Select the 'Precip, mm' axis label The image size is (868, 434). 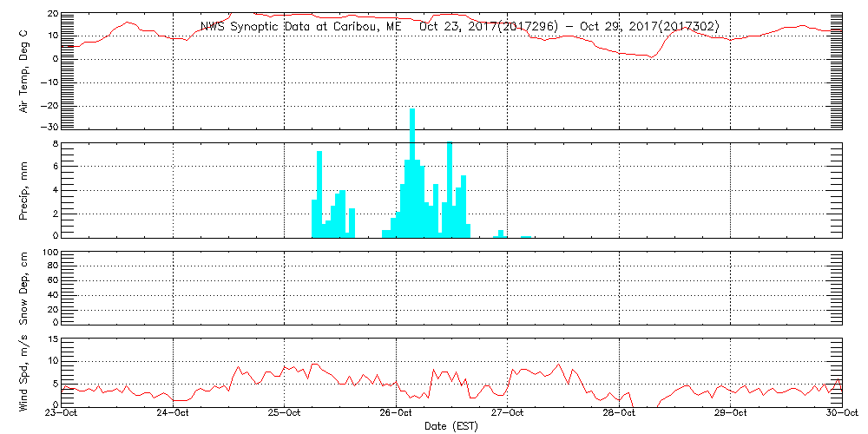point(24,189)
